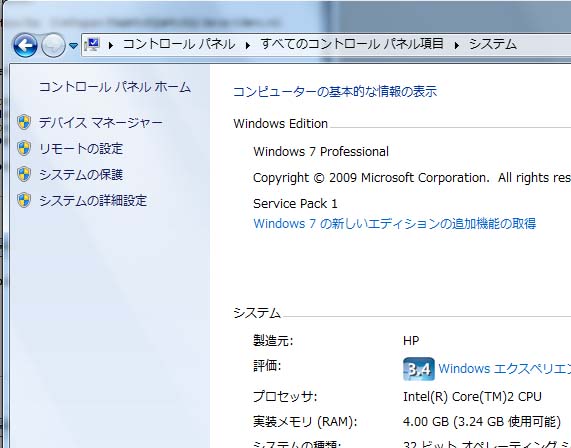Click Windows 7 の新しいエディションの追加機能の取得 link
Image resolution: width=571 pixels, height=448 pixels.
coord(395,223)
